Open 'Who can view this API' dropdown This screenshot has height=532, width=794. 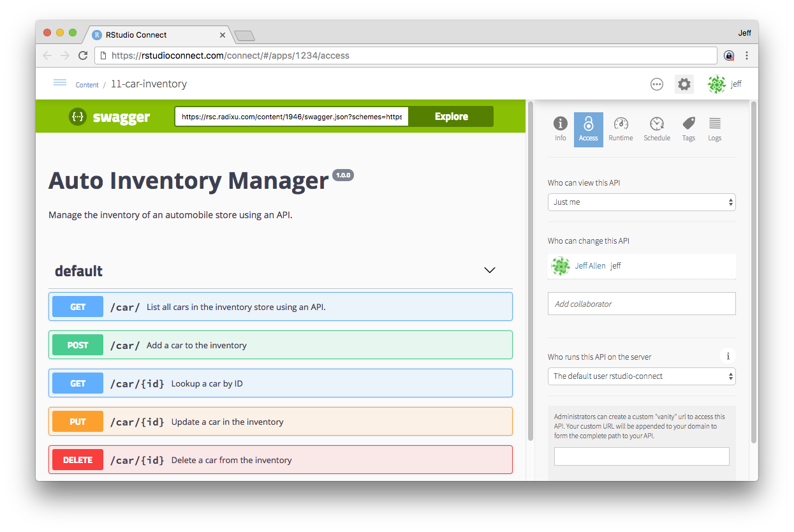coord(641,202)
